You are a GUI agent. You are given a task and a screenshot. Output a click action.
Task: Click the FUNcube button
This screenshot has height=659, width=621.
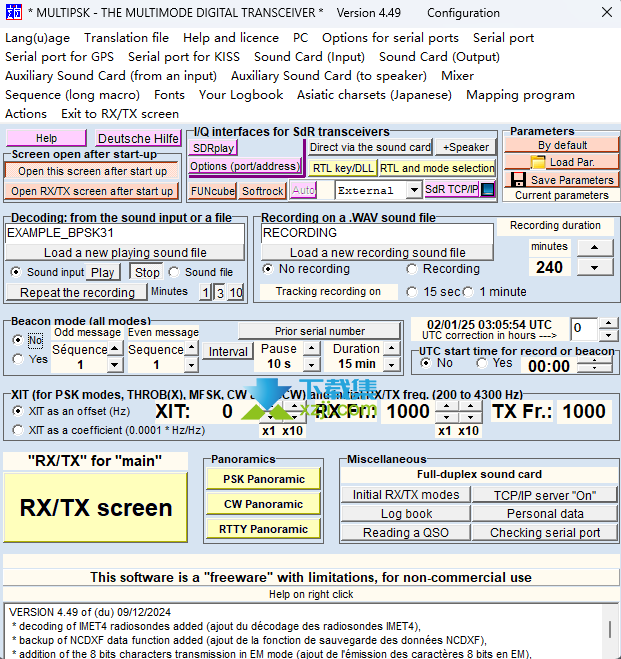point(213,191)
